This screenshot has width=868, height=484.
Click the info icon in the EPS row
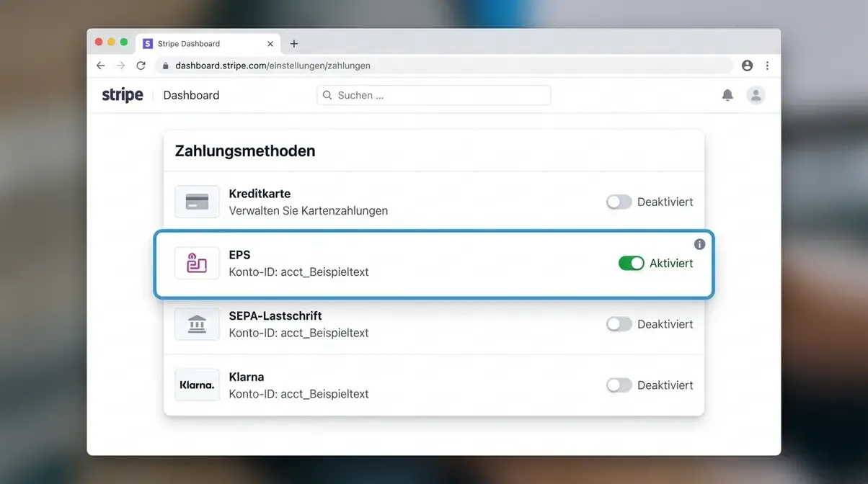[699, 244]
